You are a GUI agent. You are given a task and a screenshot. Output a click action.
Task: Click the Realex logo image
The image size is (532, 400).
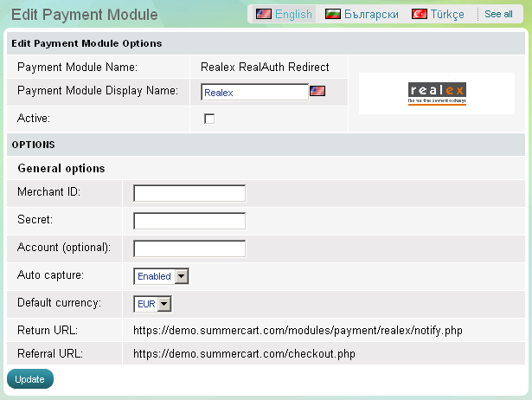437,94
